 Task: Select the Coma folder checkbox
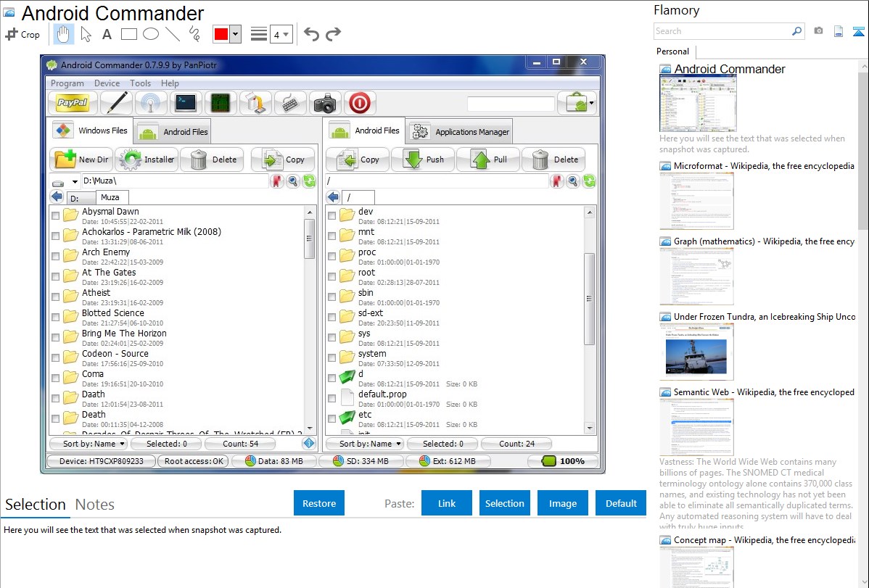pos(55,378)
